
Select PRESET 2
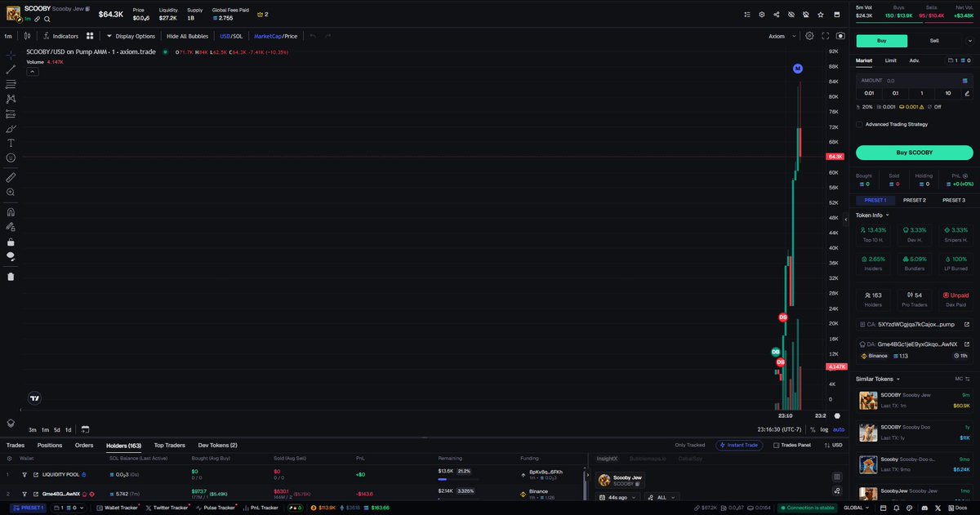coord(915,200)
